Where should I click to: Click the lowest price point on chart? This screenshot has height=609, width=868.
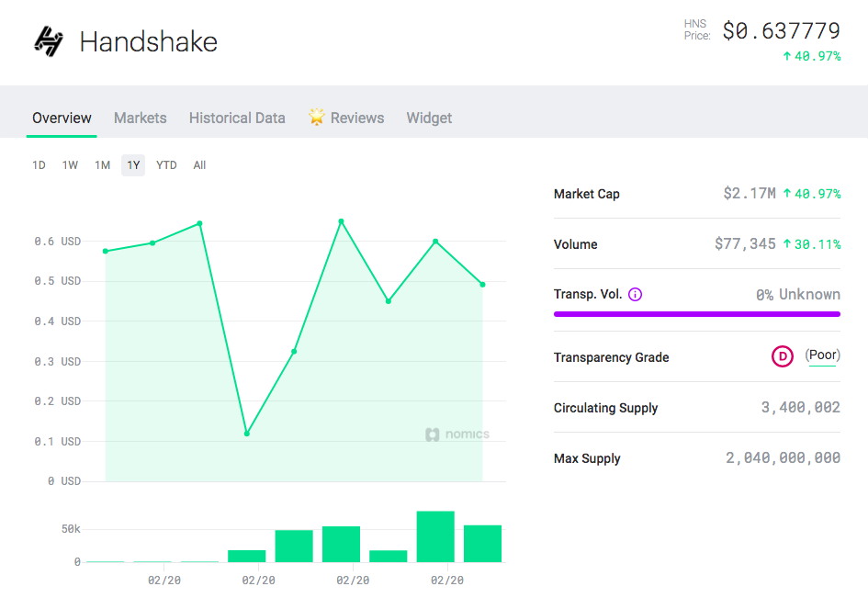tap(247, 433)
